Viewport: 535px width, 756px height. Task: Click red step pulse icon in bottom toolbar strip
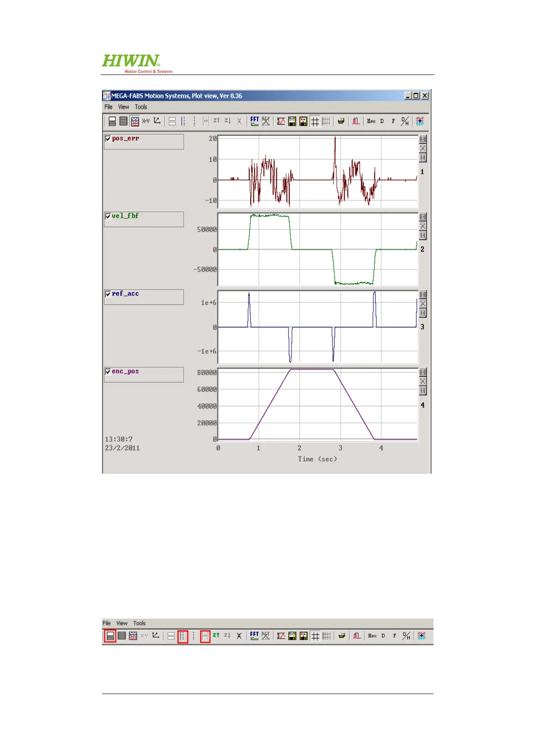point(357,636)
